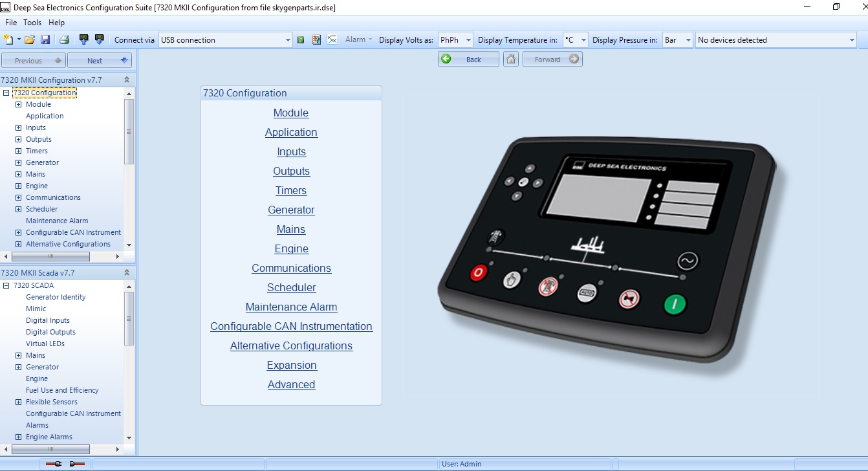The image size is (868, 471).
Task: Click the Save floppy disk icon
Action: 45,39
